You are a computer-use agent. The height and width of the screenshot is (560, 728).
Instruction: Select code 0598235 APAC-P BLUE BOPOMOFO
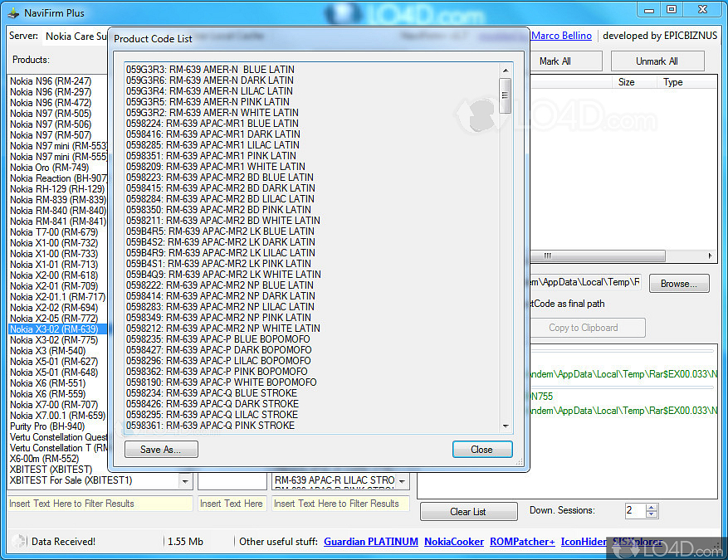(217, 339)
